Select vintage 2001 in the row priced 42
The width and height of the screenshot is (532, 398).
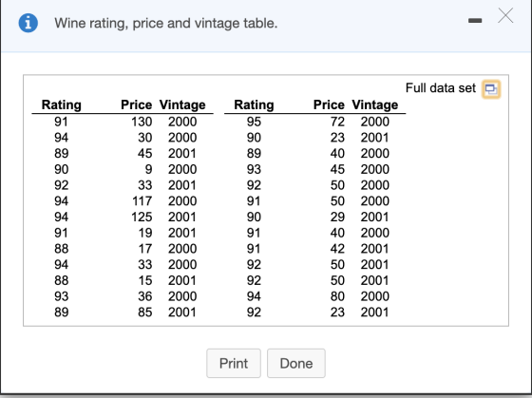tap(375, 249)
